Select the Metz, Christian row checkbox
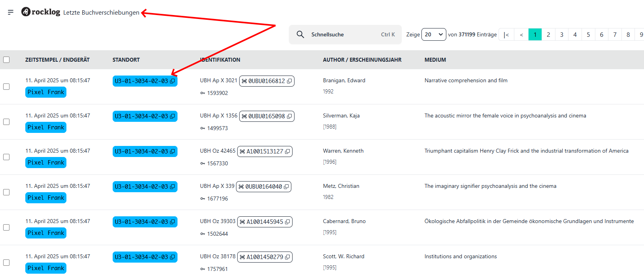This screenshot has height=280, width=644. pos(6,192)
